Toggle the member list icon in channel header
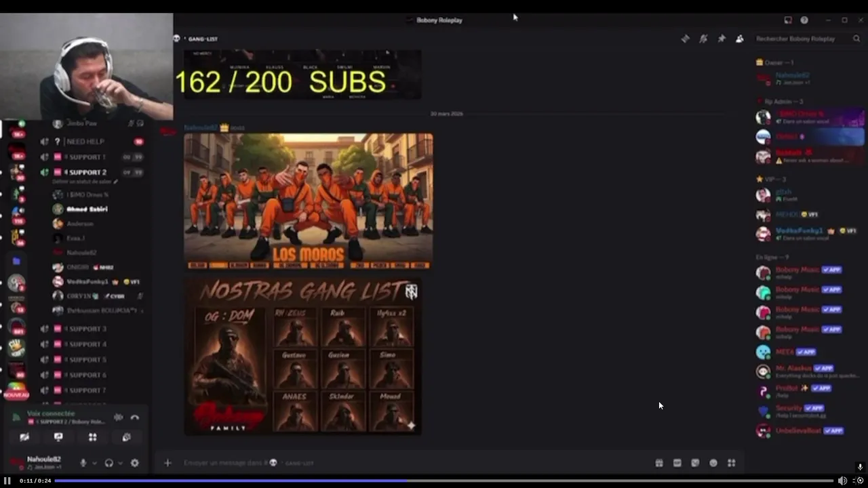 pyautogui.click(x=740, y=39)
